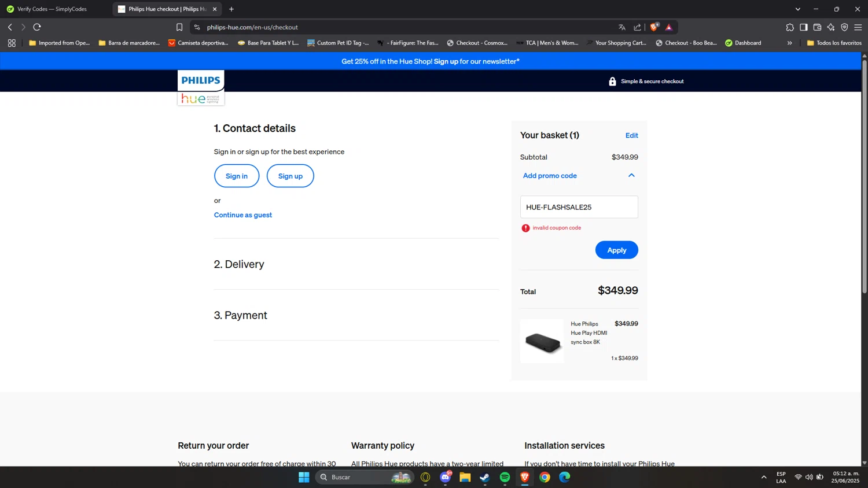868x488 pixels.
Task: Click Apply promo code button
Action: 617,250
